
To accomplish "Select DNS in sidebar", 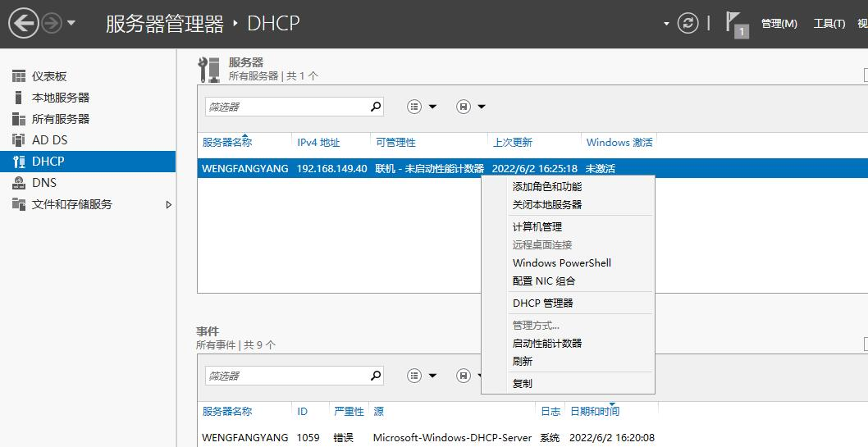I will (44, 183).
